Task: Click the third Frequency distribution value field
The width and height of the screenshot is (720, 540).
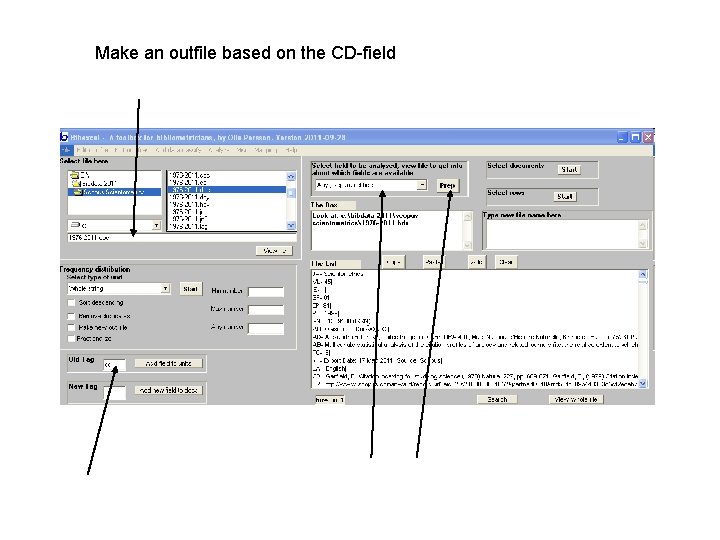Action: pyautogui.click(x=266, y=328)
